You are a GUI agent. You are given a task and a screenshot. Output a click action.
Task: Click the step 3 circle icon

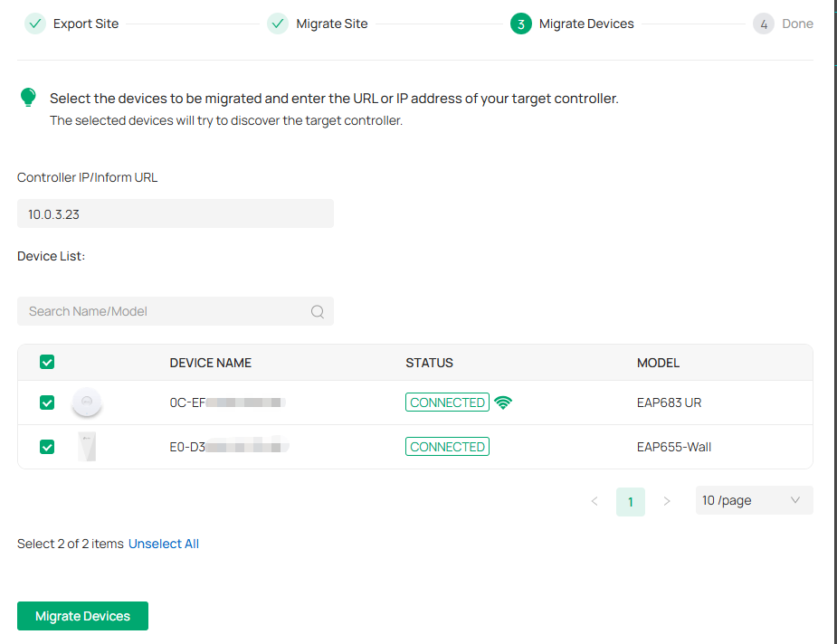click(520, 24)
